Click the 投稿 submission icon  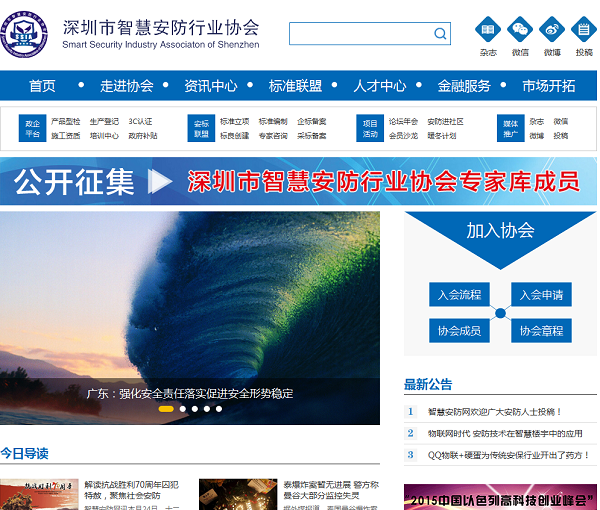click(x=584, y=30)
